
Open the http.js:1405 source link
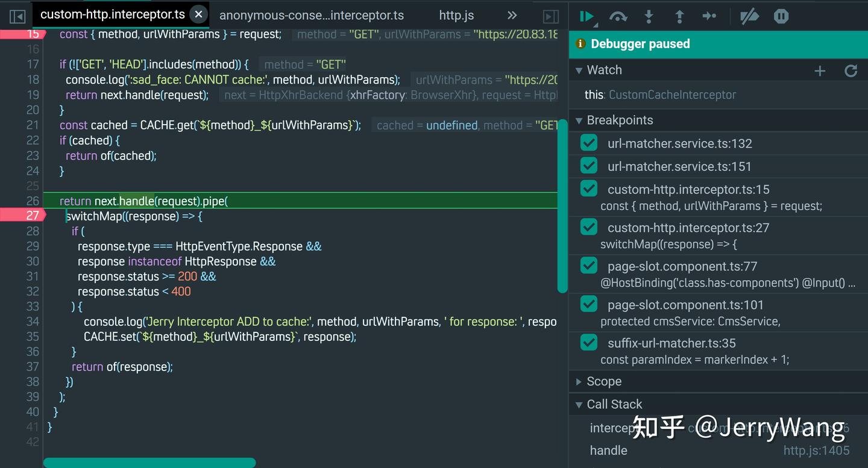[816, 450]
